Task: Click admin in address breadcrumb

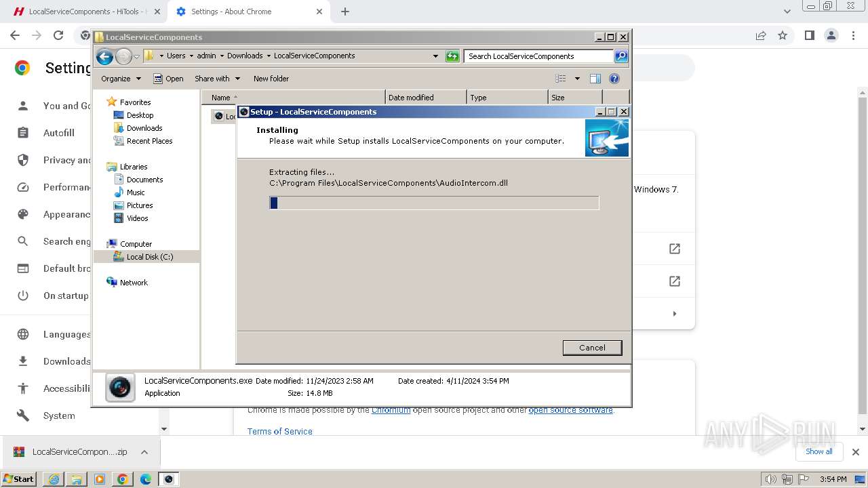Action: (x=206, y=56)
